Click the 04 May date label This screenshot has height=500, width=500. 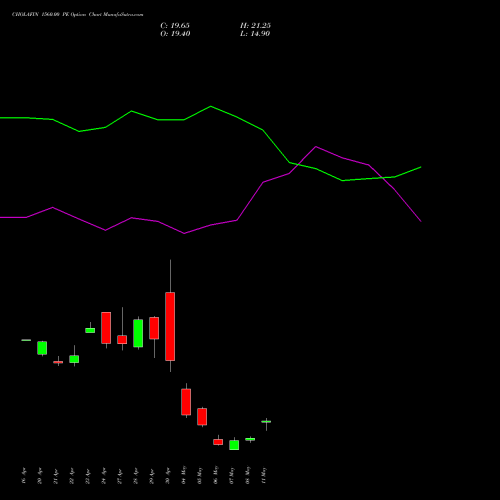pos(184,475)
